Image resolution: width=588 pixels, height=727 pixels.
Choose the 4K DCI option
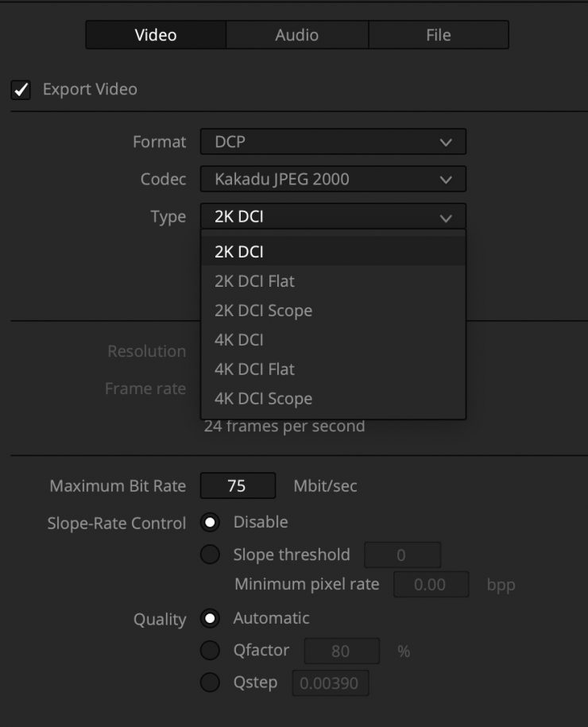332,340
